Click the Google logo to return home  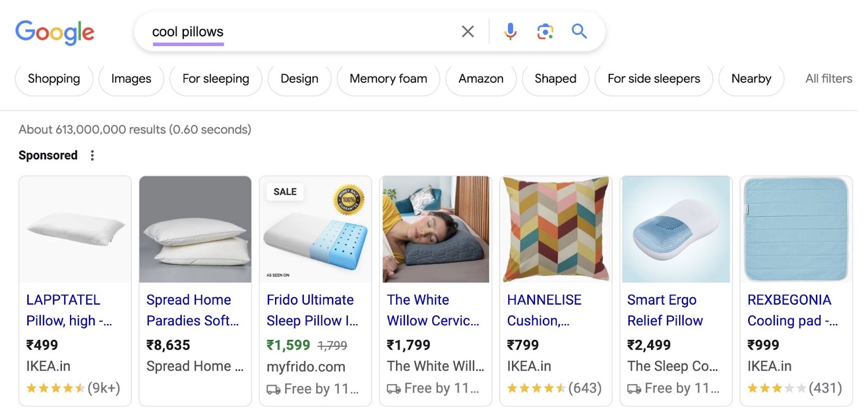(55, 33)
